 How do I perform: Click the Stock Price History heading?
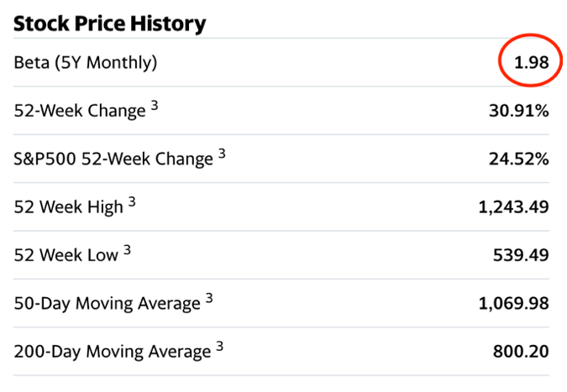point(109,24)
